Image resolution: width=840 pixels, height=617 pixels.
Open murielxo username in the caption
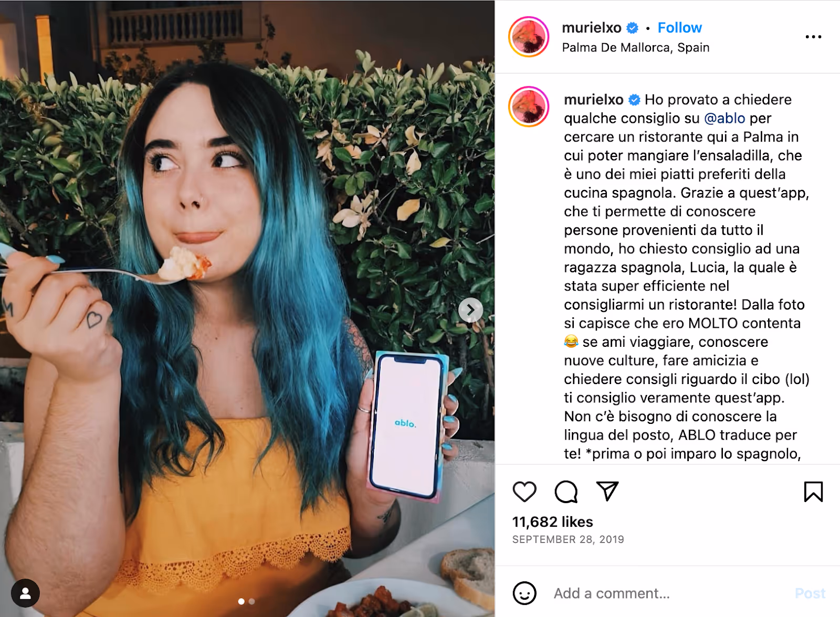594,100
